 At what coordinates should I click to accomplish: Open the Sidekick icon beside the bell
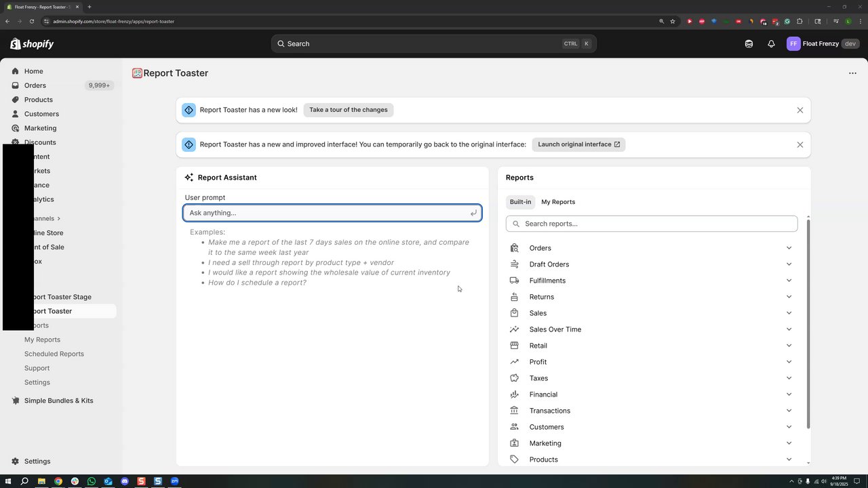(x=749, y=44)
